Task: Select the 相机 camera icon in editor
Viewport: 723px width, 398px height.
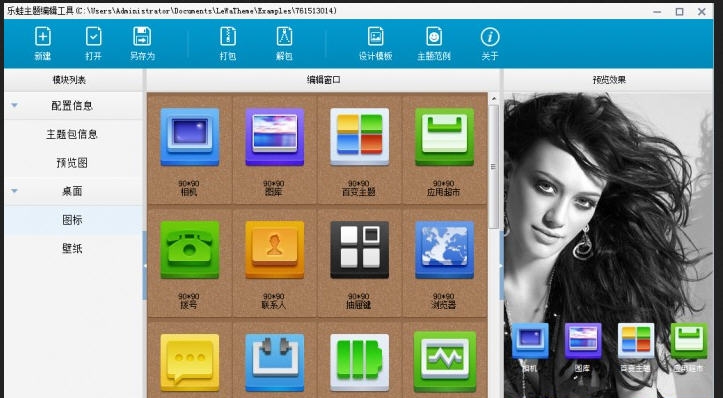Action: click(x=190, y=137)
